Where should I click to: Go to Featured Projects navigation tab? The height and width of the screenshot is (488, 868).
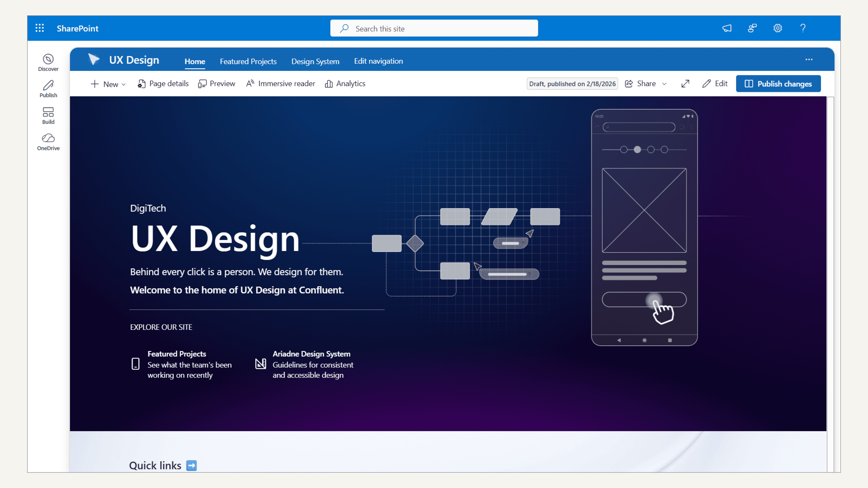tap(248, 61)
